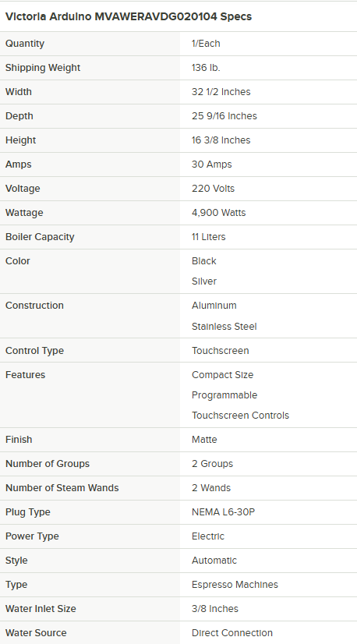Click the Control Type label
The image size is (357, 644).
[x=34, y=351]
